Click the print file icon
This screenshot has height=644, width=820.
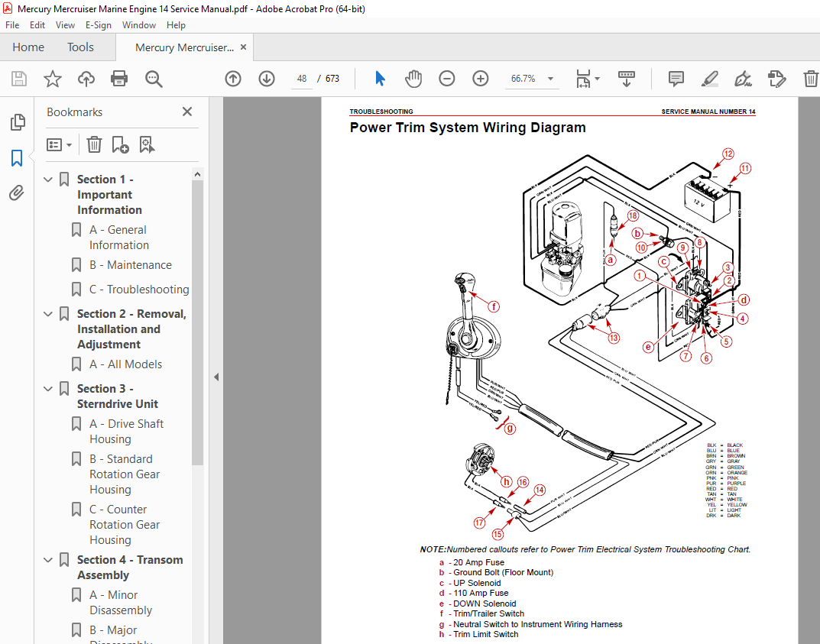point(119,79)
